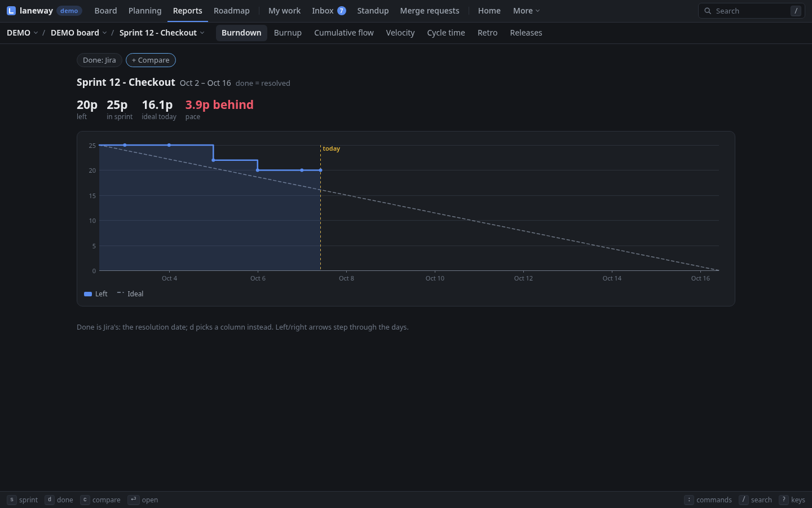Click the today marker on the chart
This screenshot has height=508, width=812.
pos(331,149)
